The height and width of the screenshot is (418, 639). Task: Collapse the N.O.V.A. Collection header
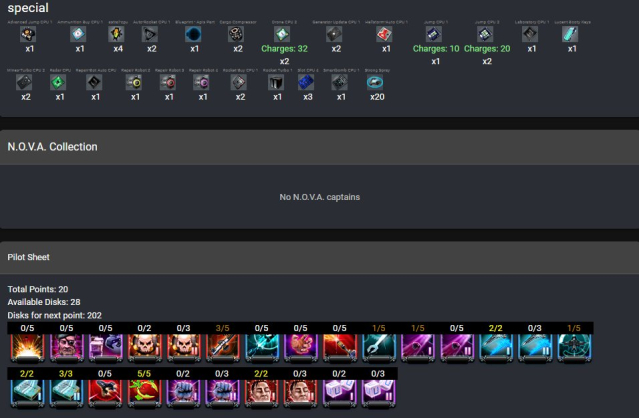click(x=320, y=147)
